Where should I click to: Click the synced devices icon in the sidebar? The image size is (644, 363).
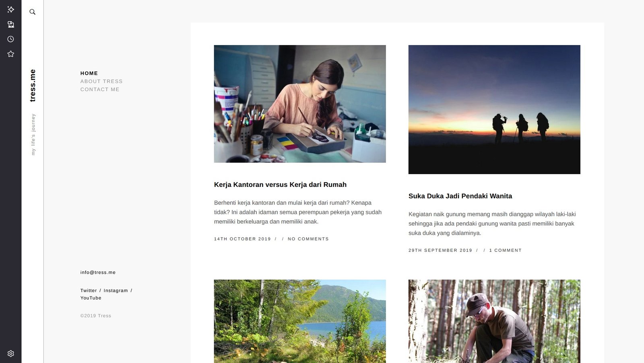(x=11, y=25)
